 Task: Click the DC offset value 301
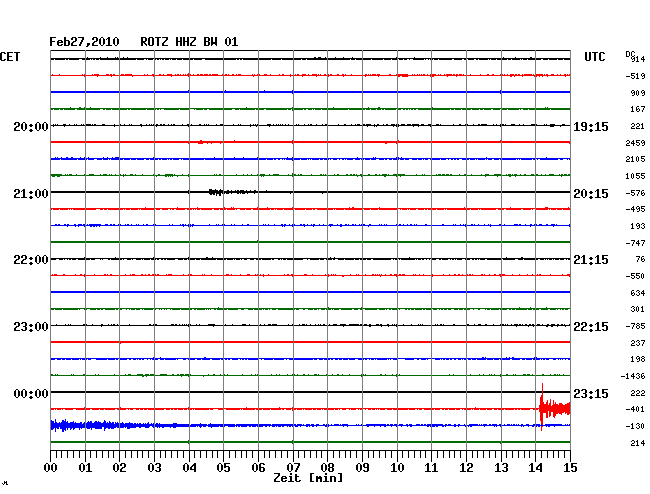pos(638,309)
